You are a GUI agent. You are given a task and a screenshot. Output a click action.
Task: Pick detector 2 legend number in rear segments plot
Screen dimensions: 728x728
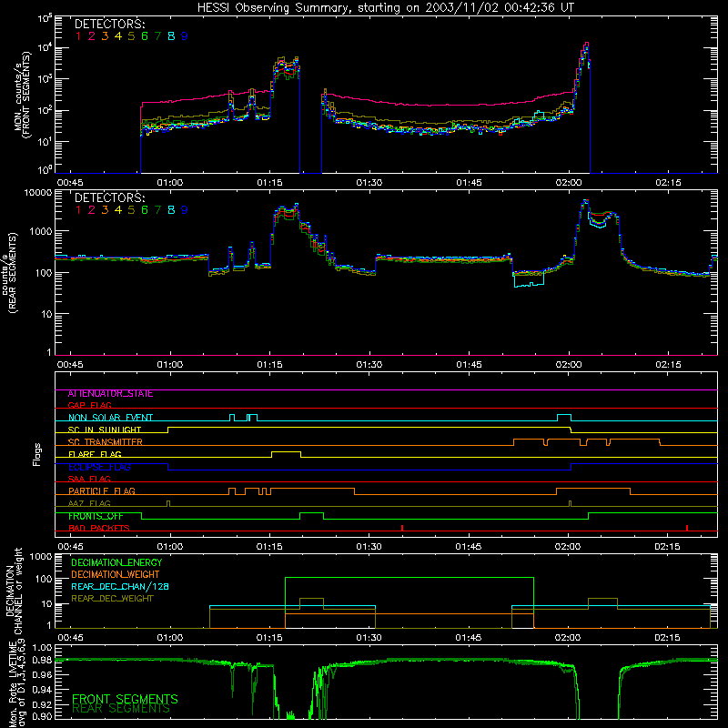[92, 210]
